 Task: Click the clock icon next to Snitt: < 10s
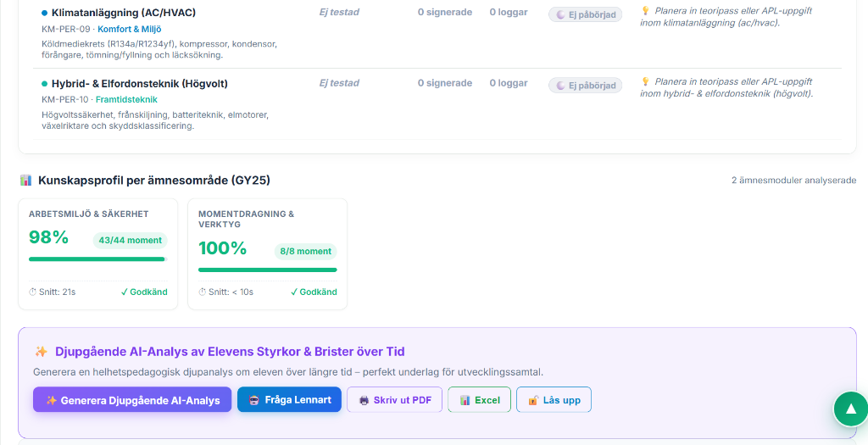(202, 292)
